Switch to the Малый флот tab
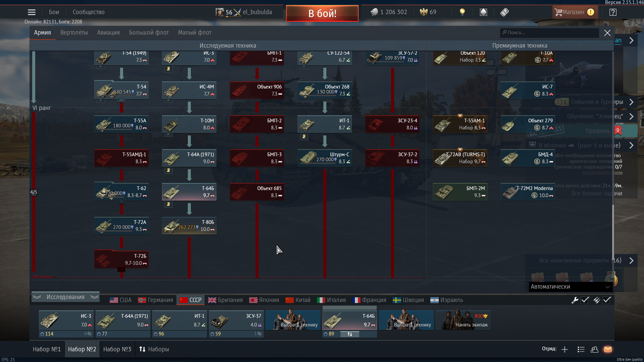 [x=195, y=33]
